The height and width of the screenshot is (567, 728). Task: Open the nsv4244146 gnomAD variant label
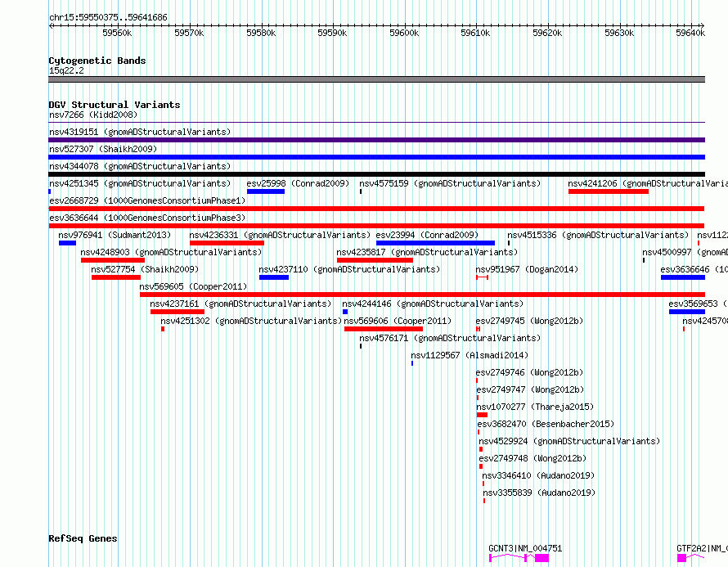433,304
